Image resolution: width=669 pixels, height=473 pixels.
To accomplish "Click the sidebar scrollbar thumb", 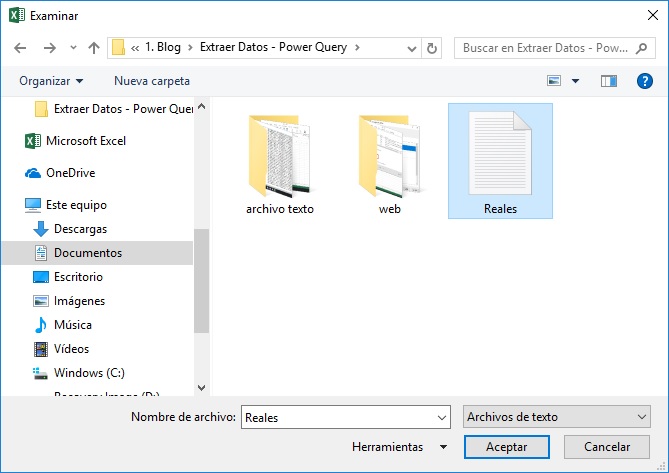I will click(201, 281).
